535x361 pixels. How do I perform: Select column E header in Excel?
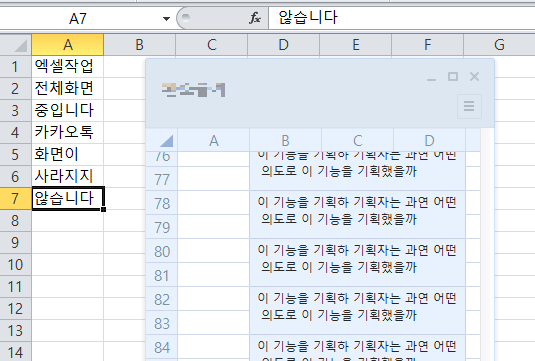[x=356, y=45]
